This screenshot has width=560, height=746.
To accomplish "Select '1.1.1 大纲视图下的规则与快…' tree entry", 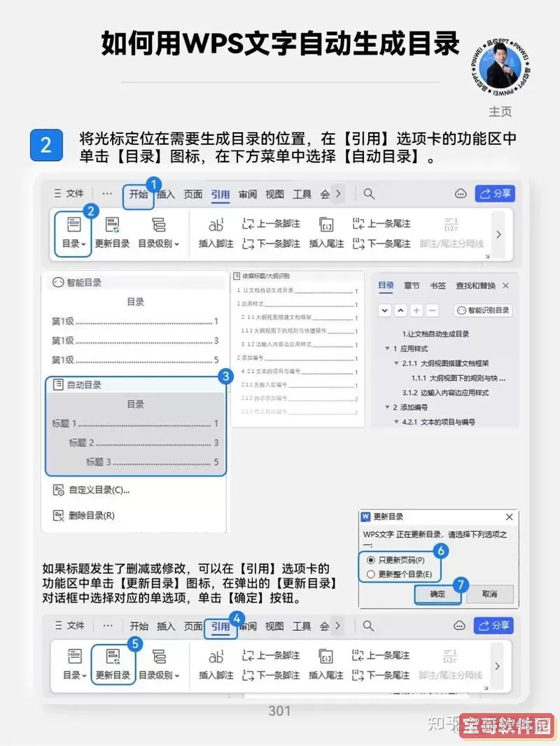I will coord(458,378).
